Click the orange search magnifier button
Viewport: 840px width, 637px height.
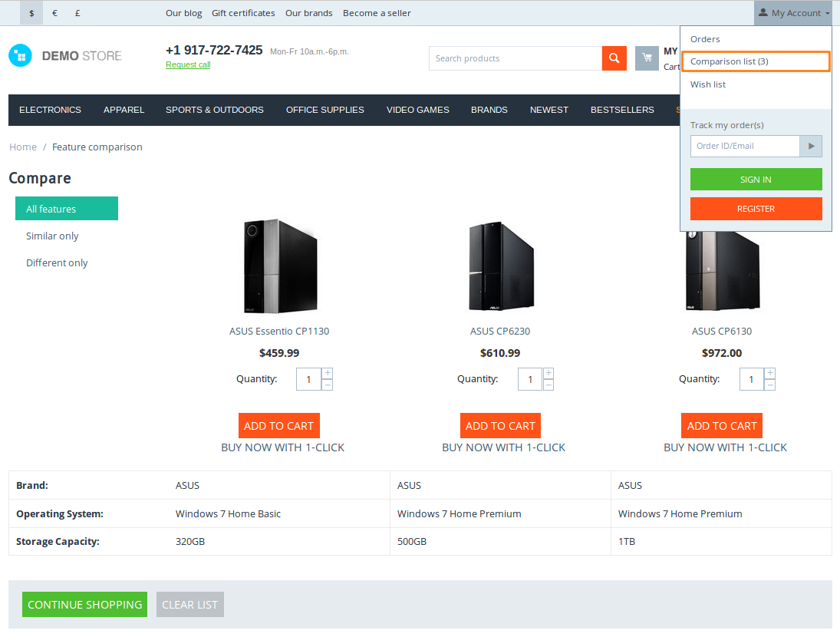click(x=614, y=58)
